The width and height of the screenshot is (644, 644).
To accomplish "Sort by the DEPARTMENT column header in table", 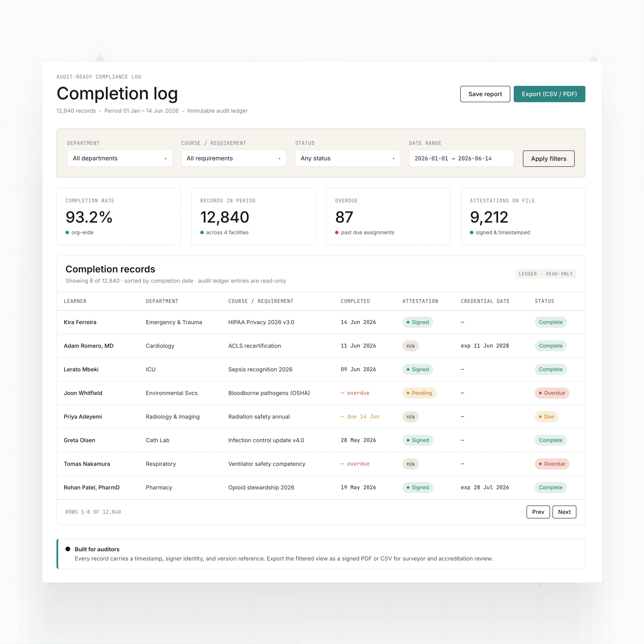I will click(162, 301).
